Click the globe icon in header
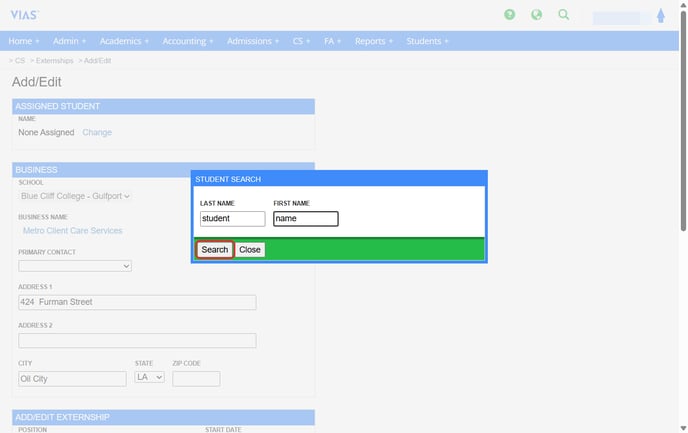Screen dimensions: 688x433 pos(537,15)
